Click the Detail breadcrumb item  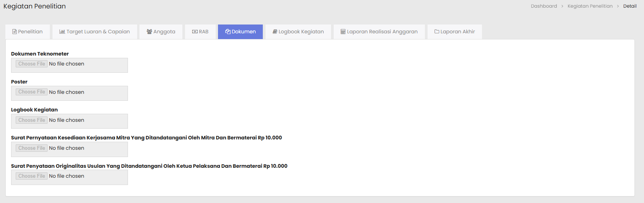click(x=630, y=6)
